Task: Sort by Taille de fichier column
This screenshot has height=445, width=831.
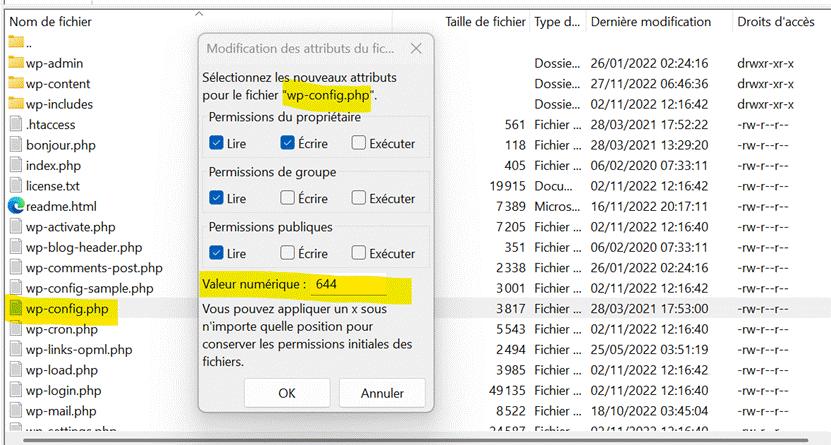Action: pyautogui.click(x=484, y=21)
